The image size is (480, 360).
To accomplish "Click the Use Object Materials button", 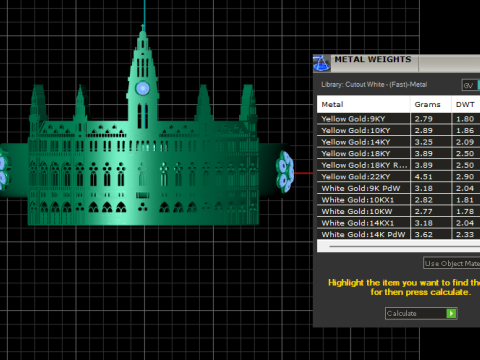I will (x=452, y=263).
